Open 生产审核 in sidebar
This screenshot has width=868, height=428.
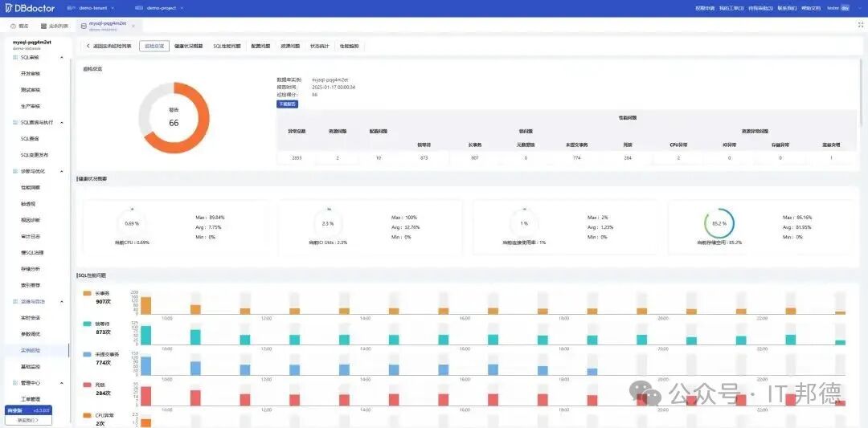coord(31,106)
